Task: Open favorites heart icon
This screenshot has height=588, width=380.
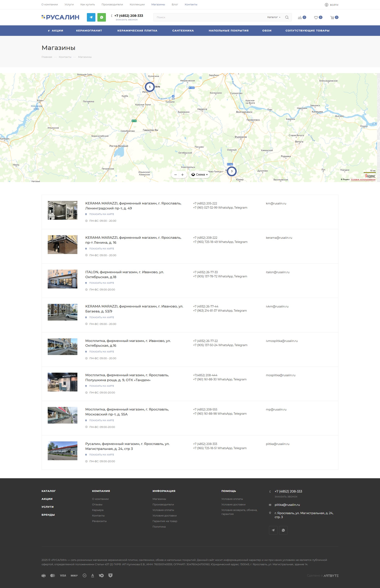Action: [316, 18]
